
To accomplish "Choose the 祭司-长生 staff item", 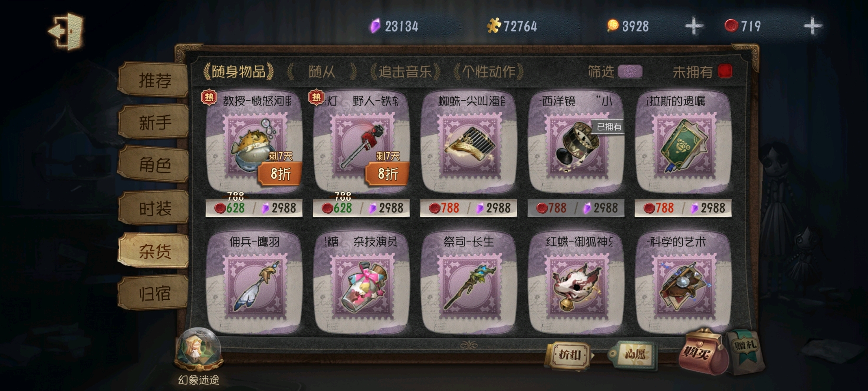I will [469, 283].
